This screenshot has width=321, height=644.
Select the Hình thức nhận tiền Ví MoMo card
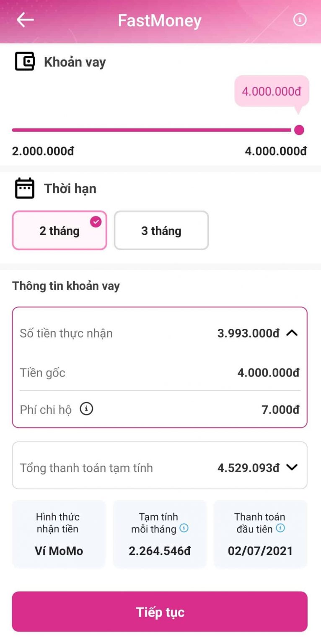click(58, 533)
